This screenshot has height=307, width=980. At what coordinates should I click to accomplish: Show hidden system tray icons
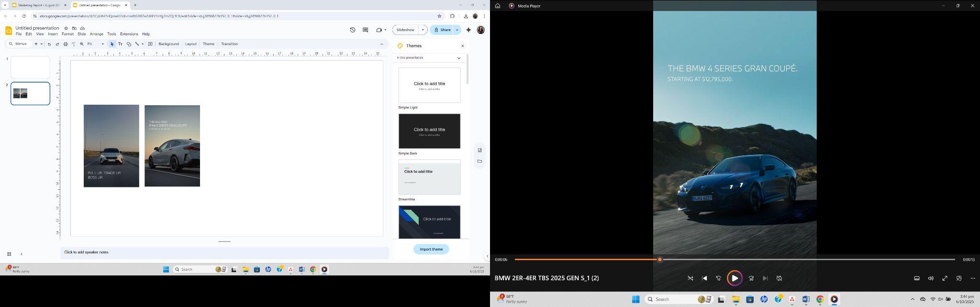coord(913,299)
